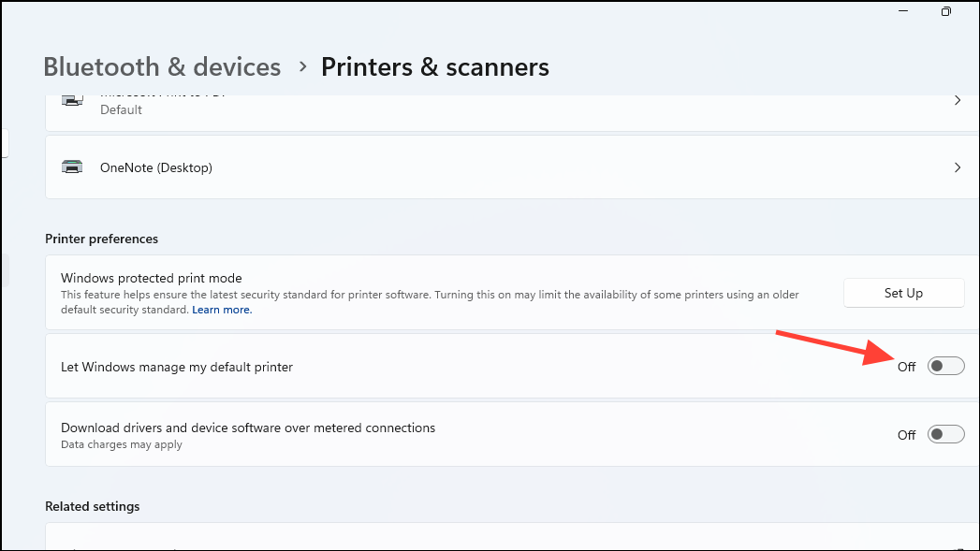Click the Printer preferences section header
The height and width of the screenshot is (551, 980).
coord(101,239)
